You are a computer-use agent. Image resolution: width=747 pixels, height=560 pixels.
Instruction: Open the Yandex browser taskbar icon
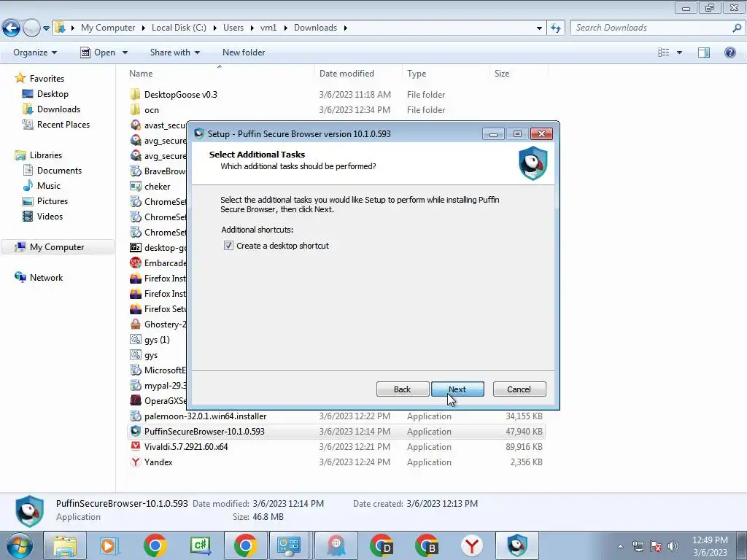472,545
